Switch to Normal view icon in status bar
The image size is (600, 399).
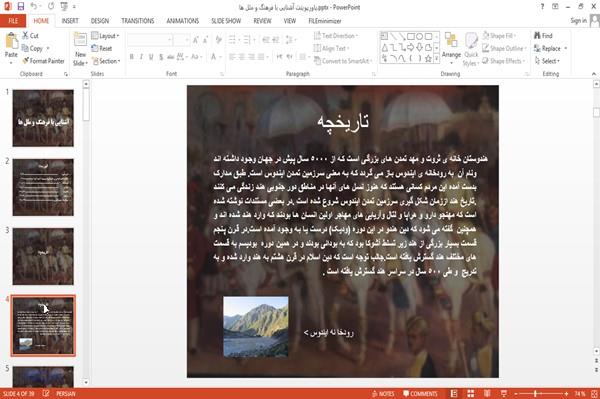tap(454, 394)
